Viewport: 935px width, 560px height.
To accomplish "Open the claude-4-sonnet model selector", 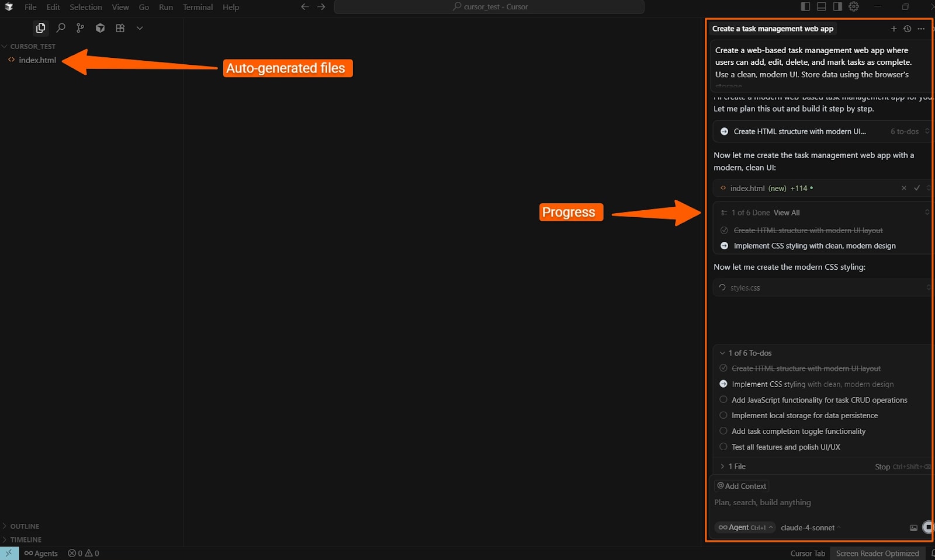I will (x=811, y=528).
